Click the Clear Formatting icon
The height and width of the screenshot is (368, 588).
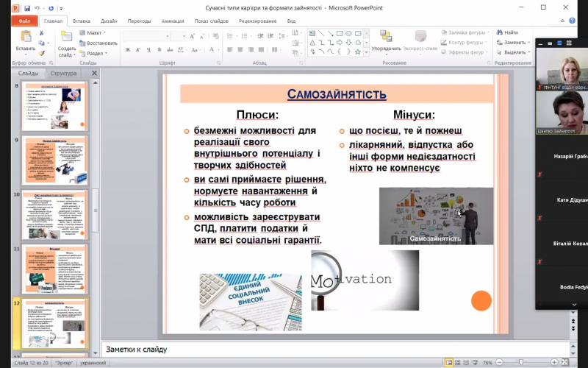click(x=215, y=36)
